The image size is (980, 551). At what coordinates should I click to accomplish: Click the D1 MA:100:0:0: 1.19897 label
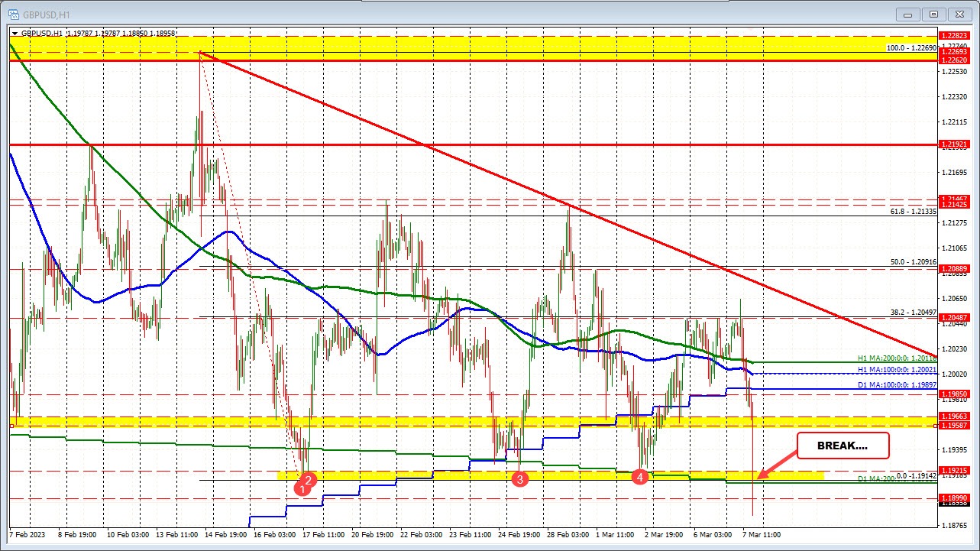tap(897, 384)
